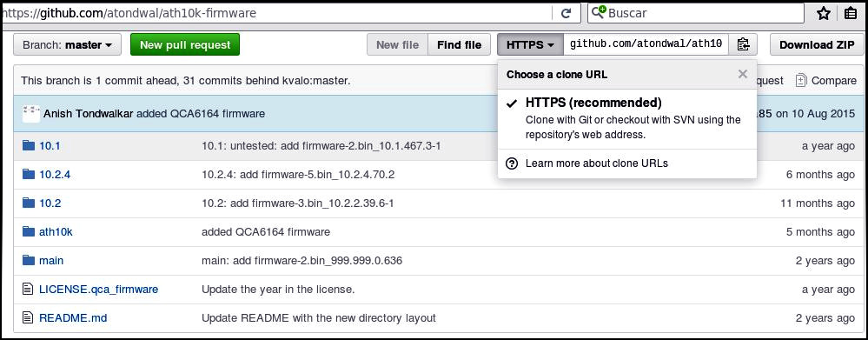The image size is (868, 340).
Task: Click the Compare link
Action: pyautogui.click(x=833, y=81)
